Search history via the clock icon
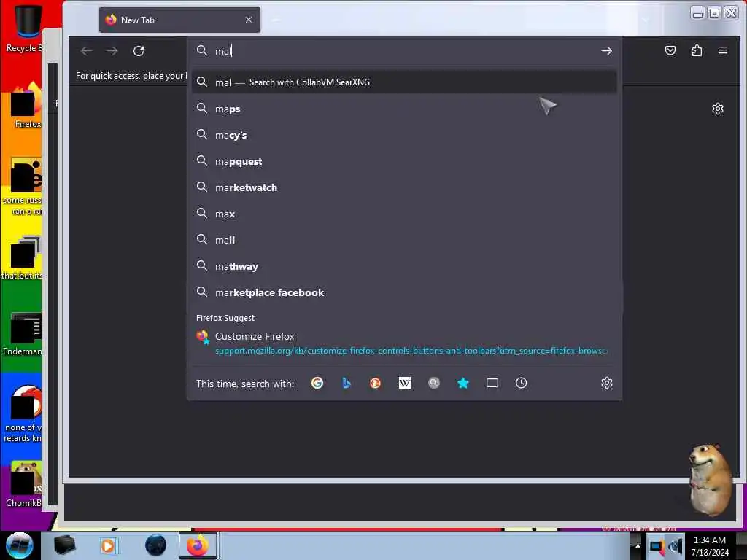This screenshot has width=747, height=560. (521, 383)
